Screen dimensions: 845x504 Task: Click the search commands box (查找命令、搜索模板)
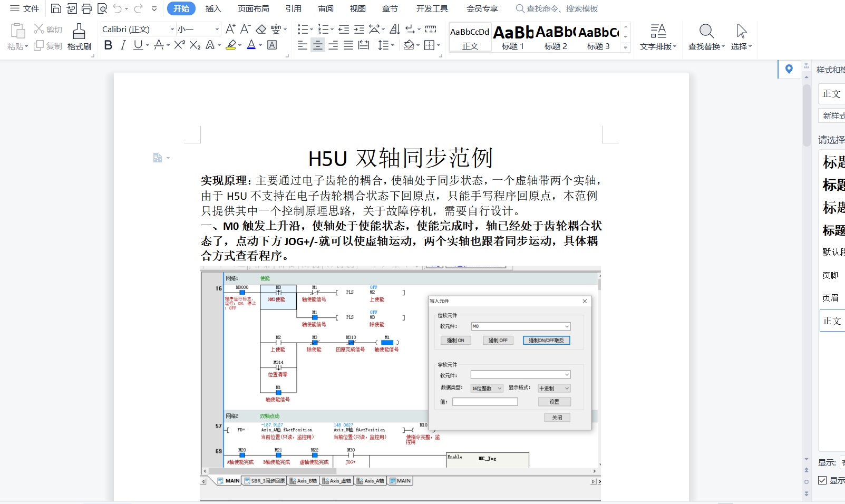pos(557,8)
